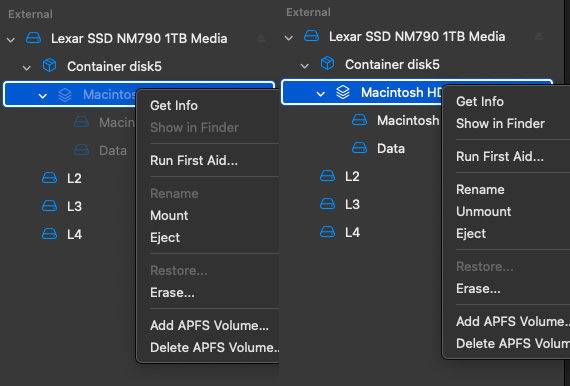Select the L4 label in left panel
The image size is (570, 386).
click(x=74, y=234)
